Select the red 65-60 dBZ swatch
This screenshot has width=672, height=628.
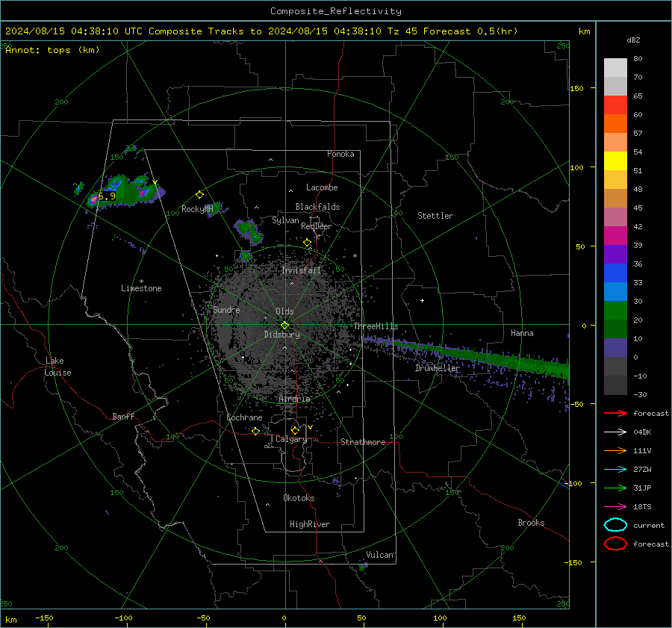(615, 105)
